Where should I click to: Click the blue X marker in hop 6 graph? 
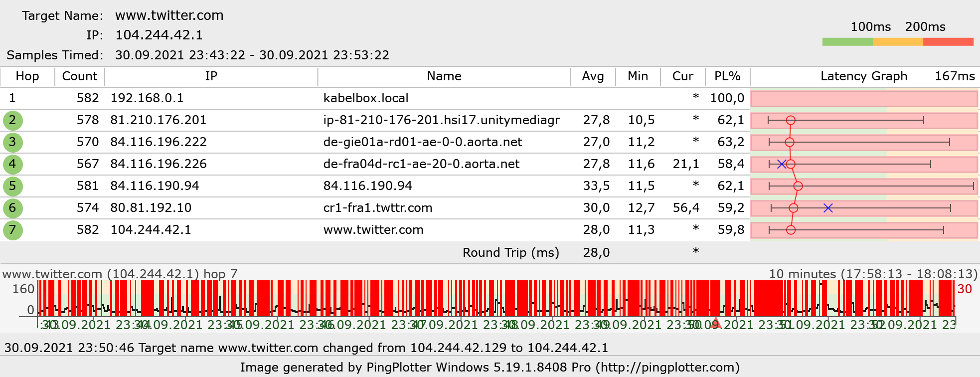pos(828,208)
